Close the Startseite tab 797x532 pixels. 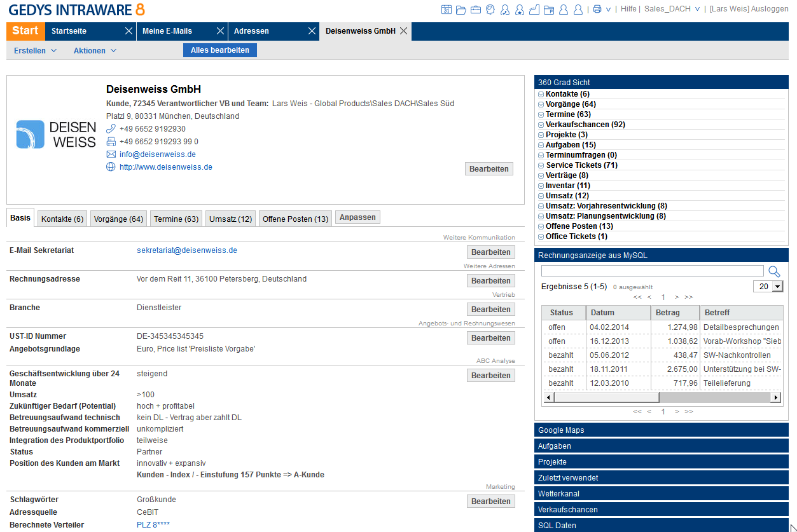[x=128, y=31]
